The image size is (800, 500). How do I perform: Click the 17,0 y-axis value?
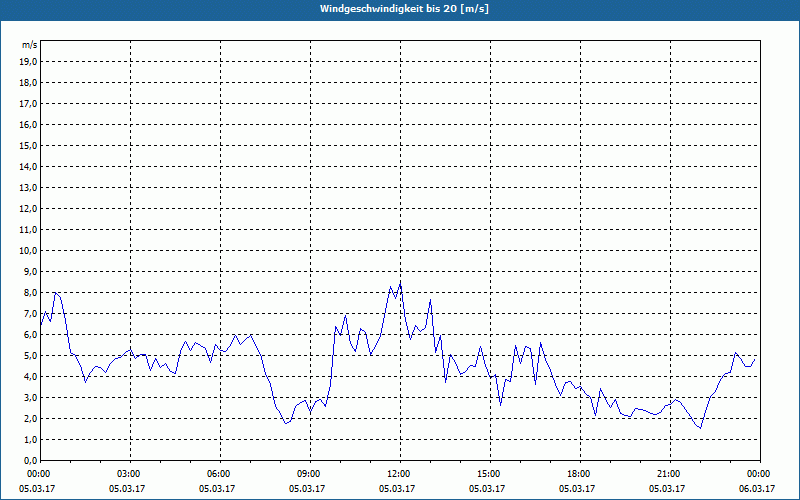[x=28, y=104]
